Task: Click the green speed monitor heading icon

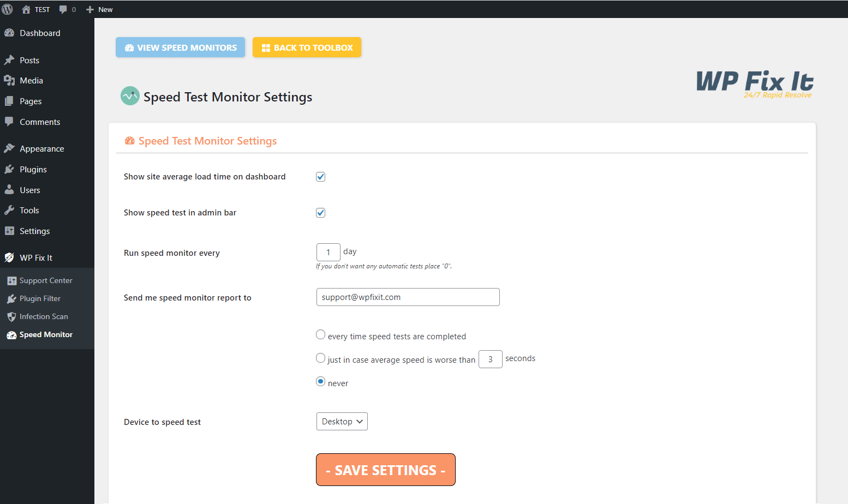Action: coord(130,96)
